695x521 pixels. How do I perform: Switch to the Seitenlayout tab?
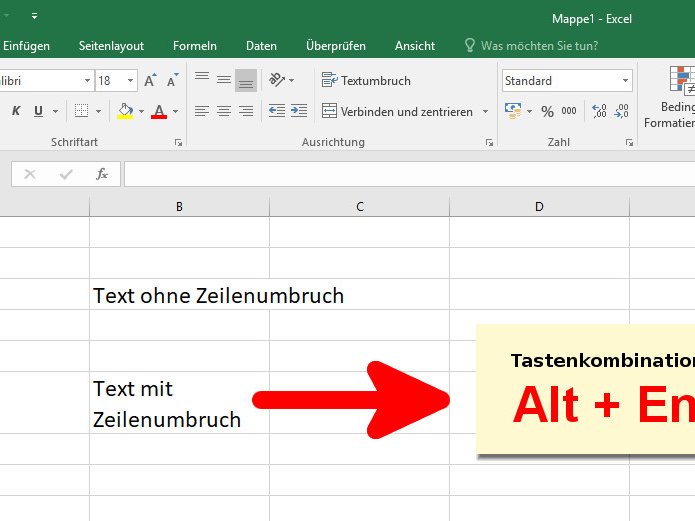pyautogui.click(x=111, y=46)
